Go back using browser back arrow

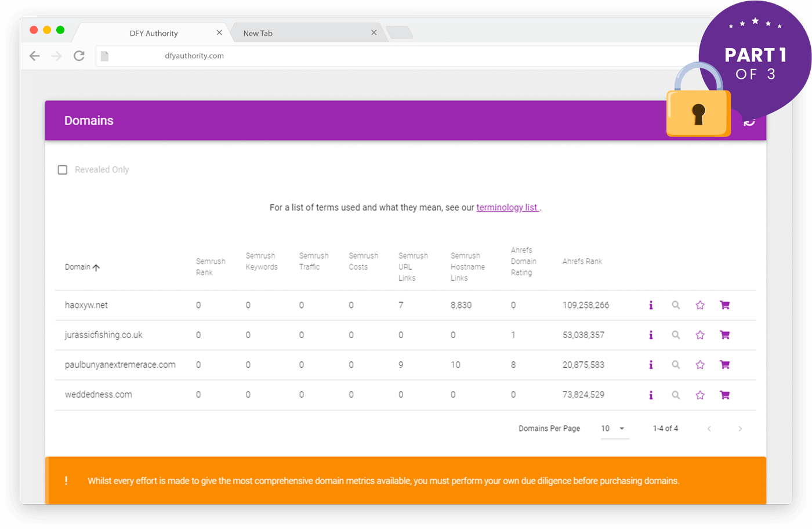pyautogui.click(x=35, y=56)
